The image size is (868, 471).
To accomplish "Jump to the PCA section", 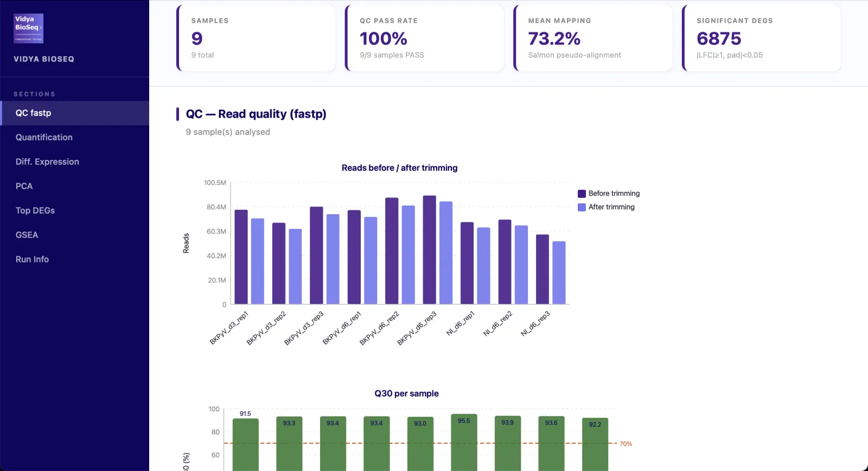I will [x=74, y=186].
